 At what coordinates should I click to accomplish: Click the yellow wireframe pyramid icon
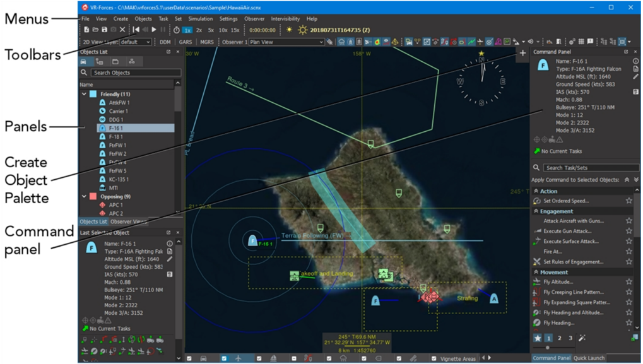pyautogui.click(x=395, y=42)
